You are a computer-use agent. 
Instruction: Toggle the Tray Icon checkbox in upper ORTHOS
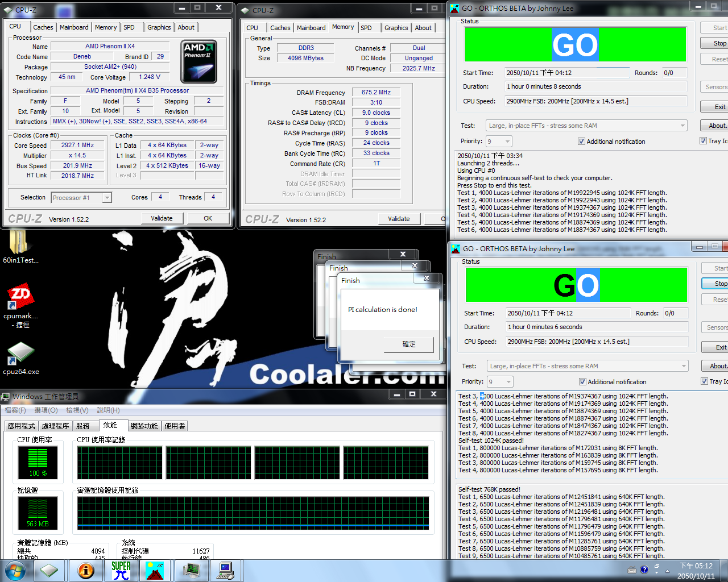pyautogui.click(x=704, y=141)
